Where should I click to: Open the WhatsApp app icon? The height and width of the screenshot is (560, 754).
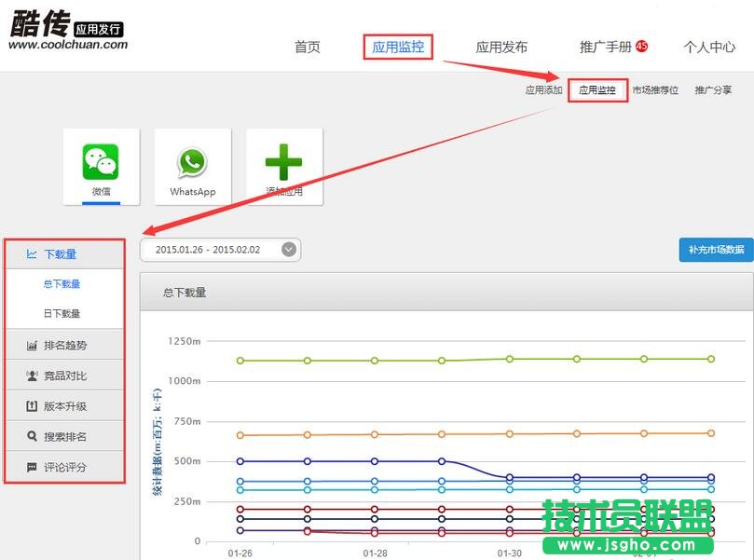point(191,160)
